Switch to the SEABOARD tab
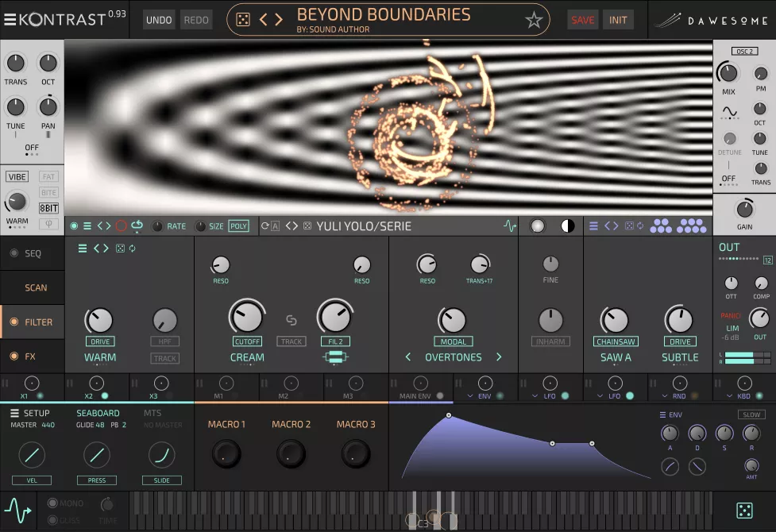This screenshot has width=776, height=532. coord(98,413)
